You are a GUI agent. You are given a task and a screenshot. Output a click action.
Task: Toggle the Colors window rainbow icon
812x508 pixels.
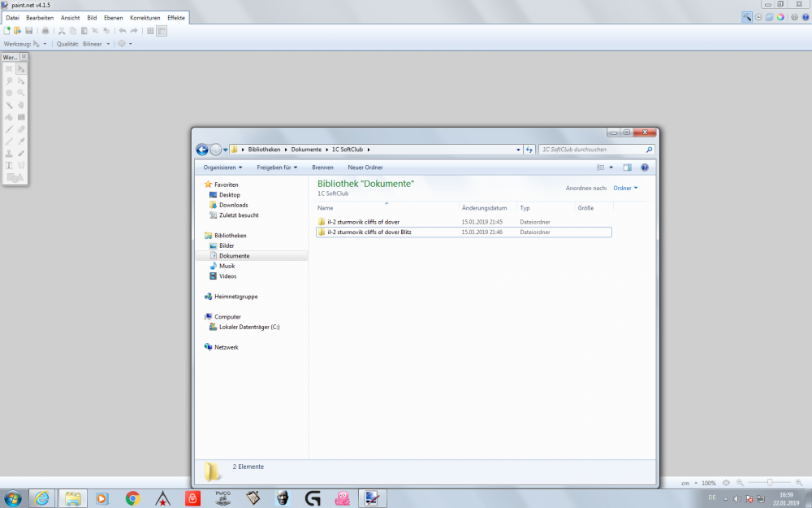(780, 16)
